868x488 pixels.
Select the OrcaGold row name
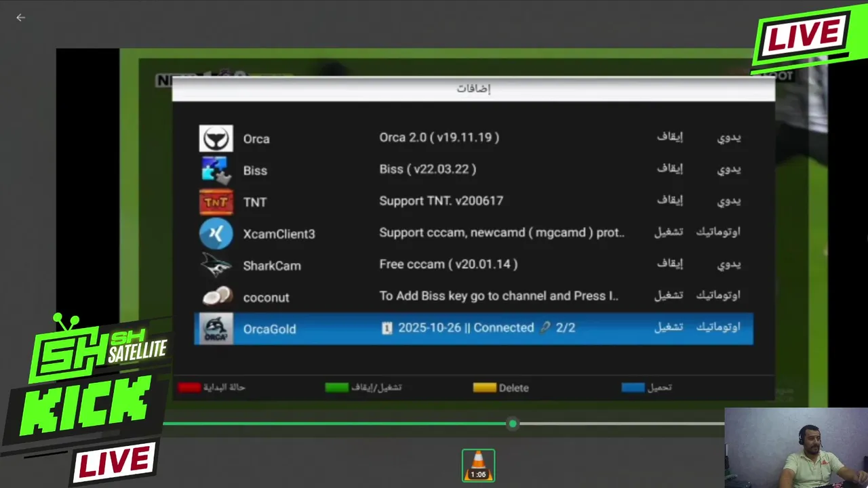(x=269, y=329)
